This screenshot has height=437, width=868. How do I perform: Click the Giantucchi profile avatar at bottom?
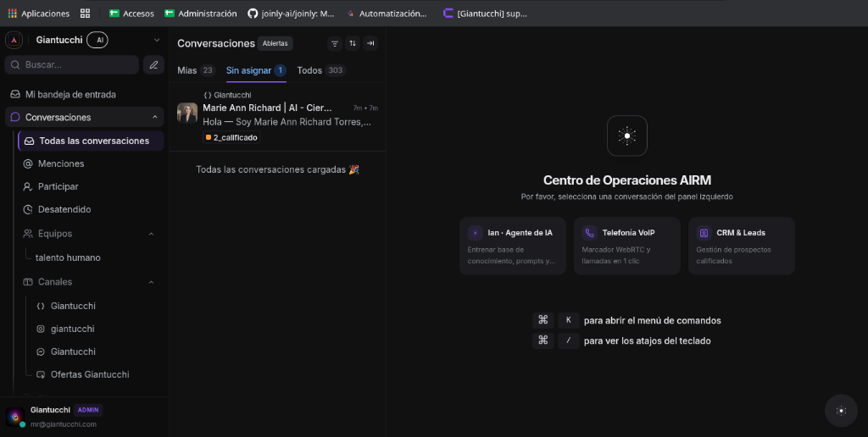(x=15, y=417)
